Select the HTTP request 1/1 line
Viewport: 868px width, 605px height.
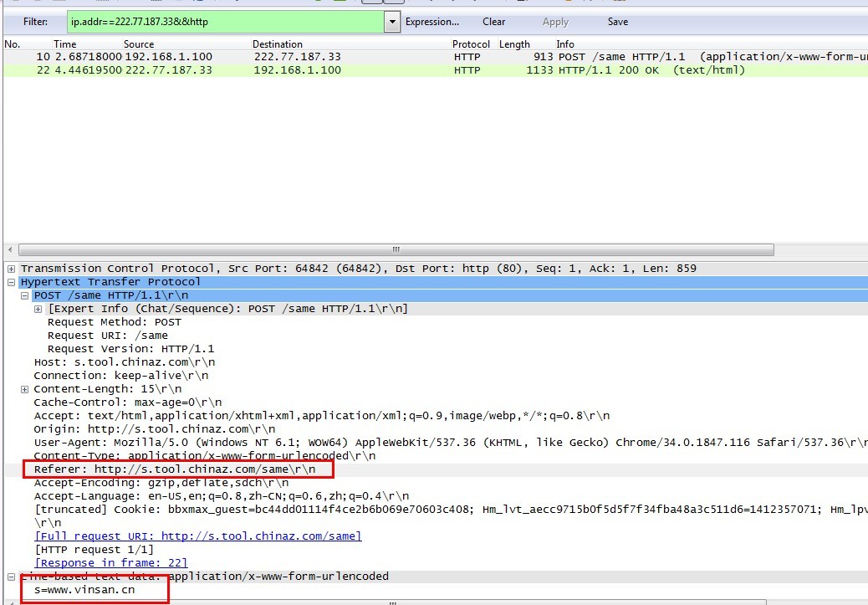[x=94, y=550]
